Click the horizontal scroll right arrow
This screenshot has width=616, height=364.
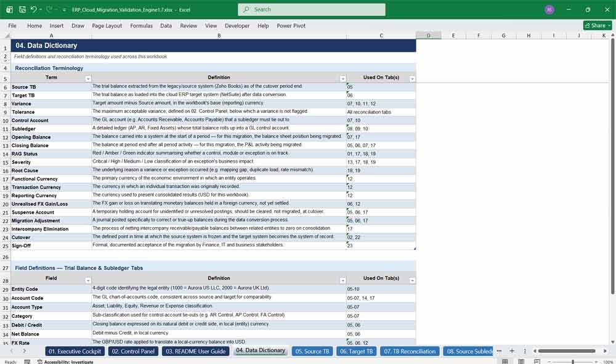(605, 351)
